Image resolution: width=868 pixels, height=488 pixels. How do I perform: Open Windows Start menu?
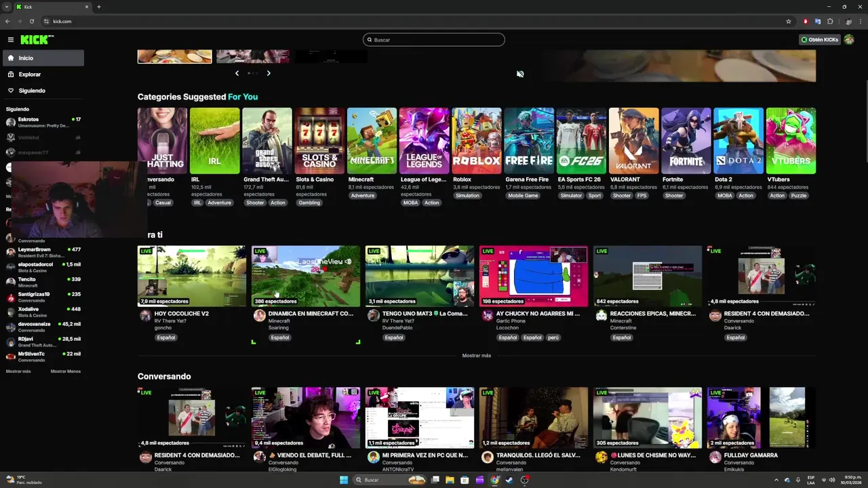tap(344, 480)
